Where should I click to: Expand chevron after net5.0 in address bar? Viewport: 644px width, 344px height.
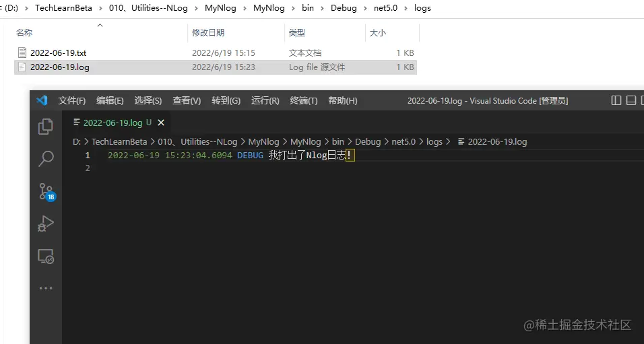[406, 8]
